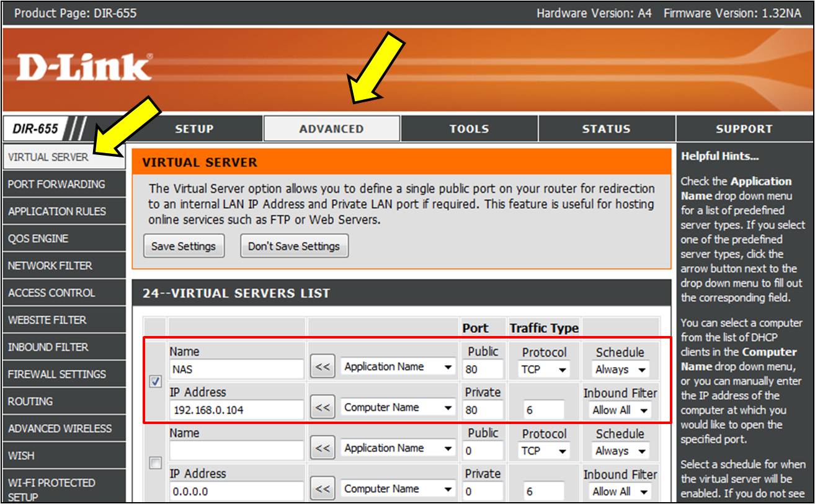Click Private port field with 80
Screen dimensions: 815x504
[483, 410]
